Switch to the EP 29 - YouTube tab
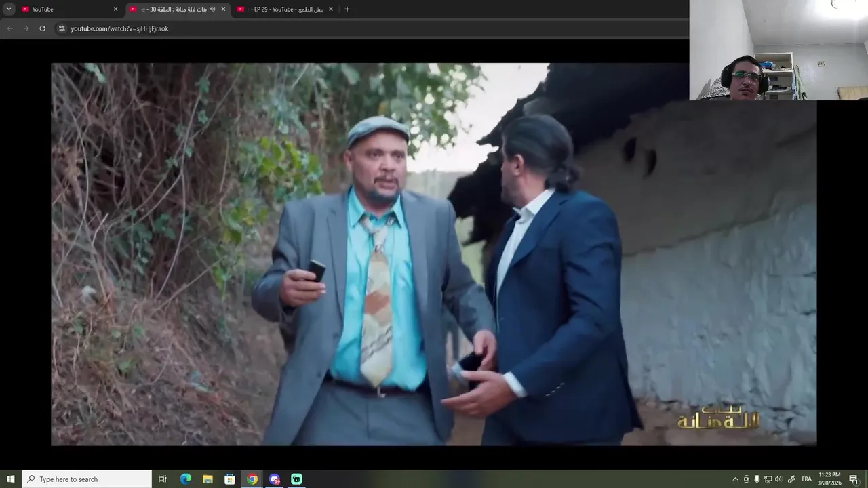This screenshot has width=868, height=488. click(285, 9)
